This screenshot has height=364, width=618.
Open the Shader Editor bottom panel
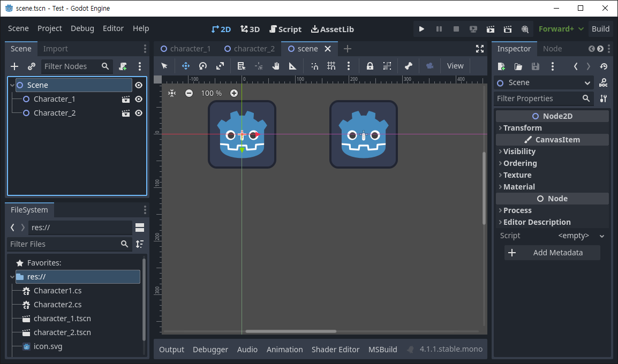tap(335, 350)
